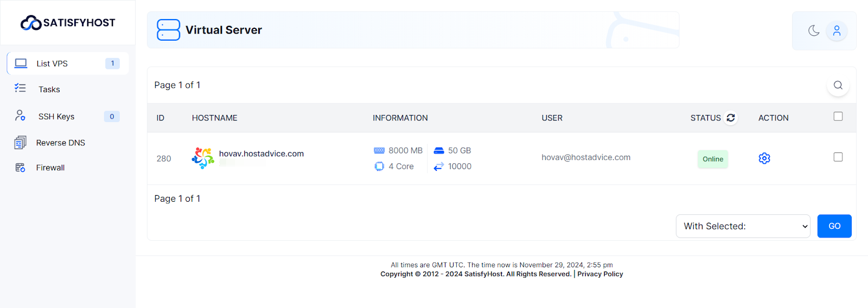
Task: Click the CPU icon beside 4 Core
Action: pos(379,166)
